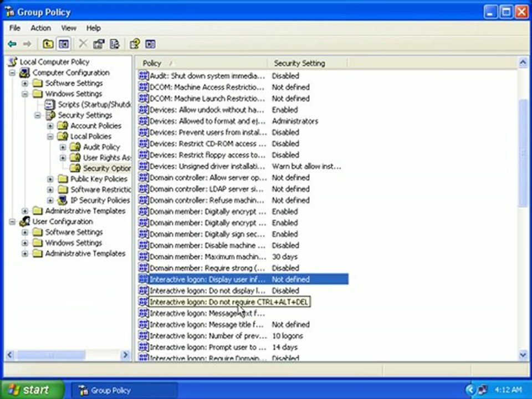Click the Export List toolbar icon
The height and width of the screenshot is (399, 532).
pos(114,44)
